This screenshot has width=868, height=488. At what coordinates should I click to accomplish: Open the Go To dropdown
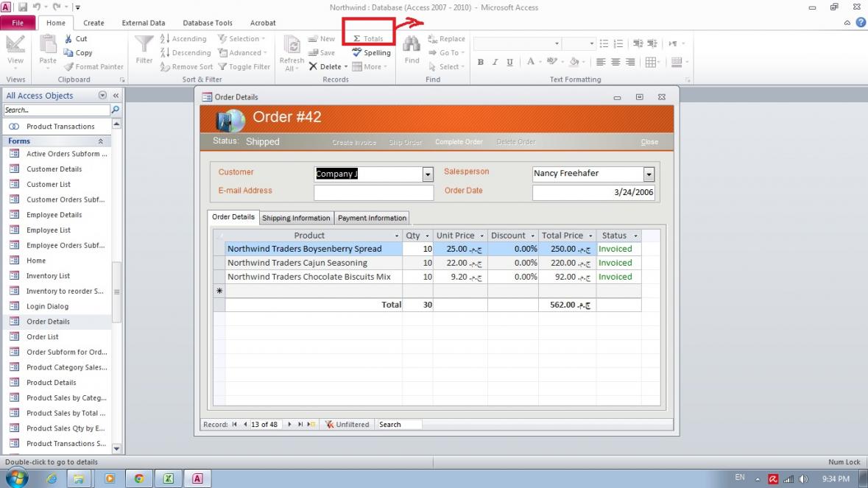tap(446, 52)
